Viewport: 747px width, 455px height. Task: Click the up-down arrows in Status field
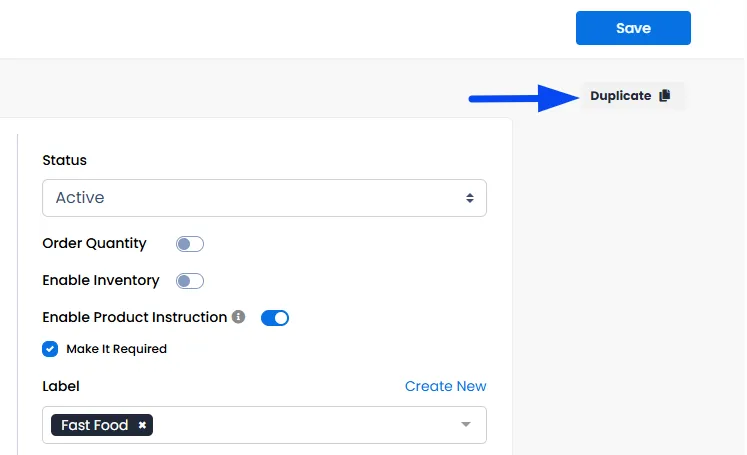(x=470, y=198)
